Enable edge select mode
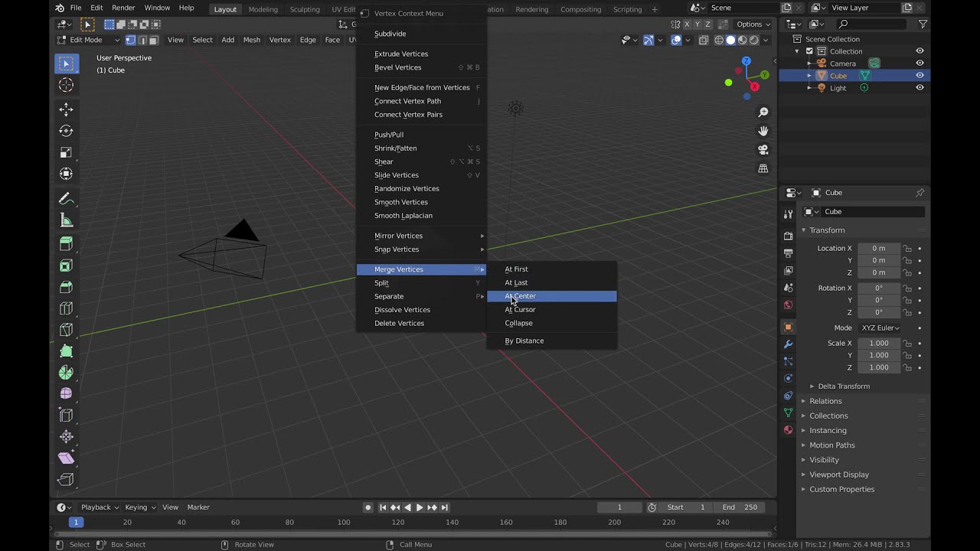The image size is (980, 551). [142, 40]
